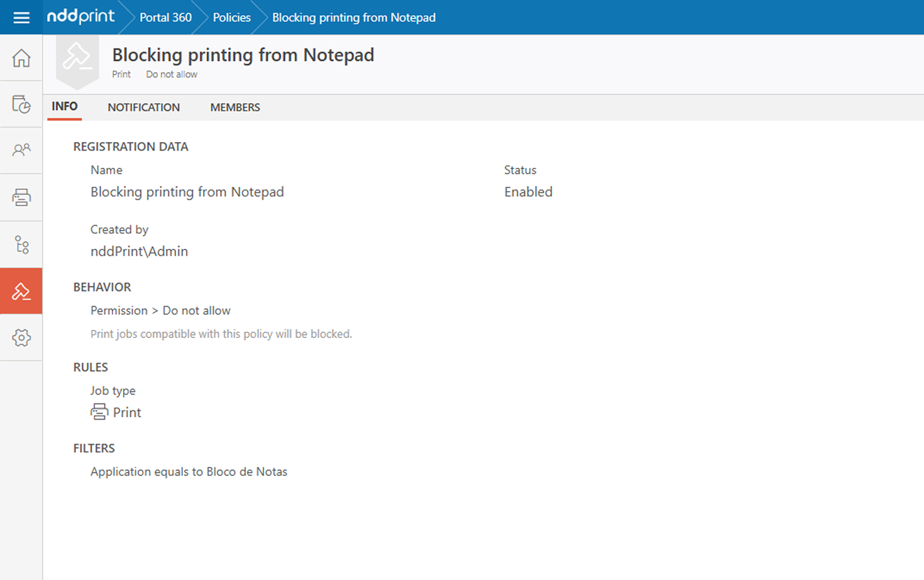The width and height of the screenshot is (924, 580).
Task: Navigate to Portal 360 breadcrumb
Action: coord(165,18)
